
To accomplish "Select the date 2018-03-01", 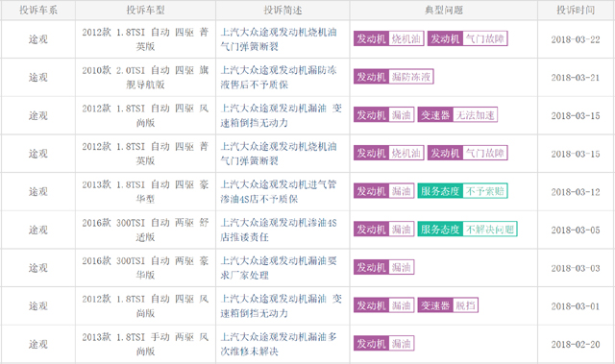I will tap(576, 306).
